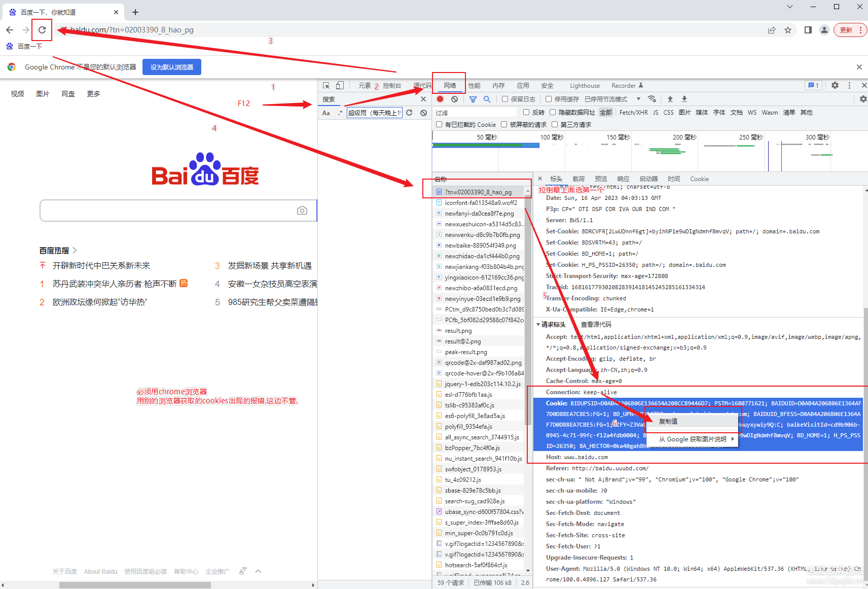Click the DevTools search text field
The height and width of the screenshot is (589, 868).
coord(374,113)
